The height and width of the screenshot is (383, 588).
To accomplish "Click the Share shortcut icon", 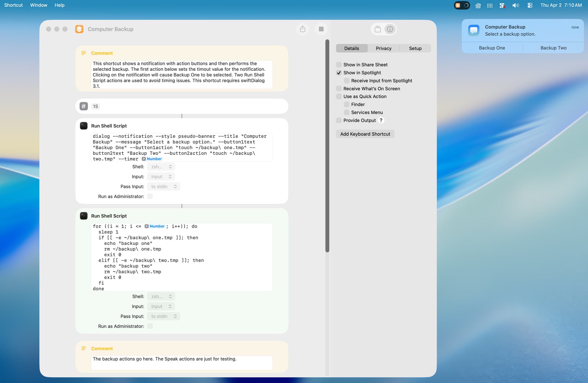I will pos(303,29).
